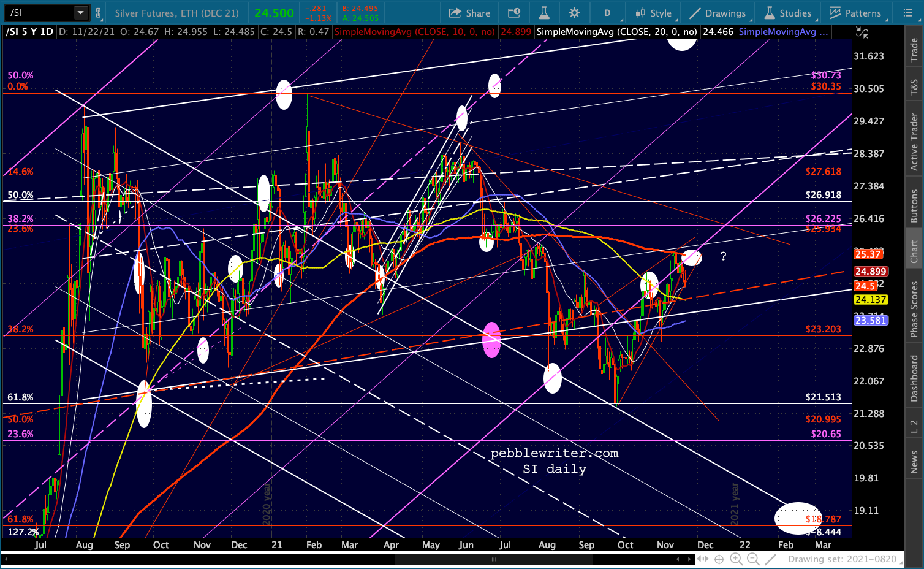Click the 24.137 yellow price bubble

point(871,299)
